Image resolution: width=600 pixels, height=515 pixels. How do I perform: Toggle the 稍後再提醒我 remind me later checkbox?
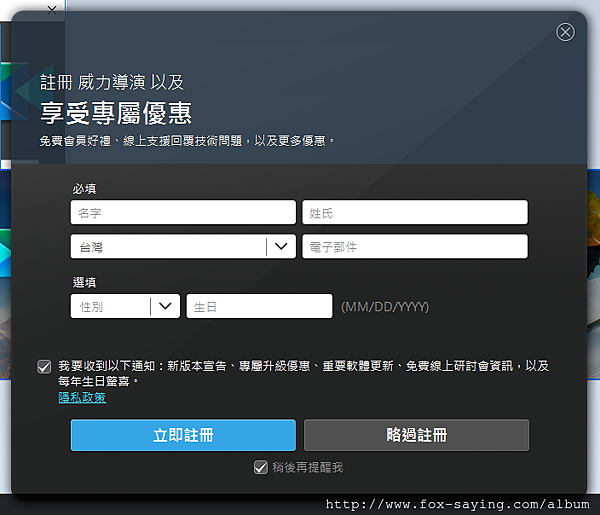point(261,467)
